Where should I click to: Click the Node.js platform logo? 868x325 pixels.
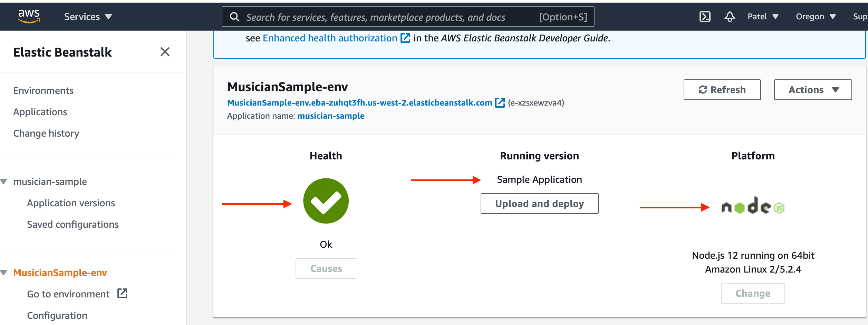tap(753, 206)
